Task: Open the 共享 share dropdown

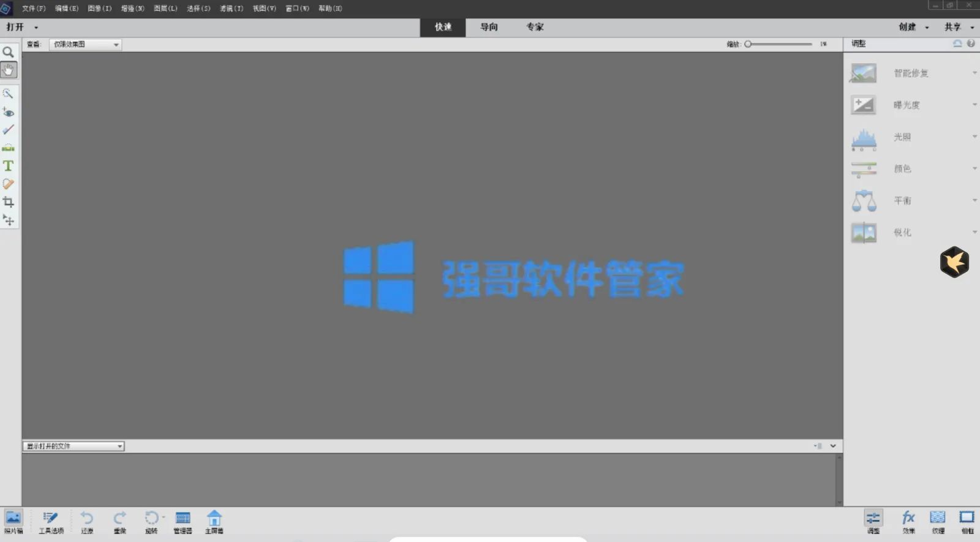Action: [959, 27]
